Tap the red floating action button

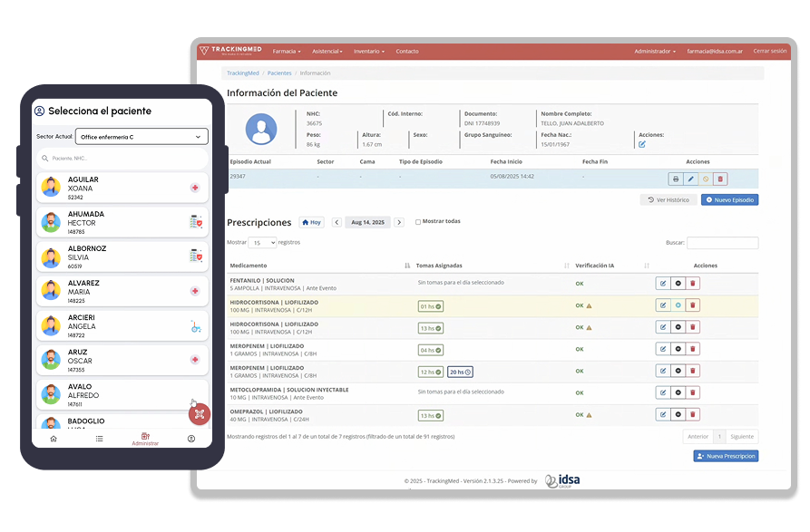(x=200, y=414)
